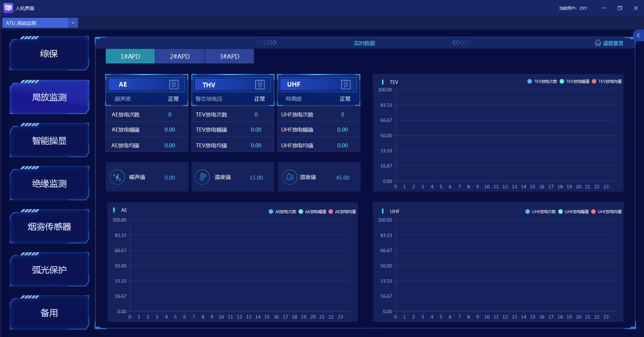Restore the window using the title bar button
The width and height of the screenshot is (644, 337).
point(620,8)
